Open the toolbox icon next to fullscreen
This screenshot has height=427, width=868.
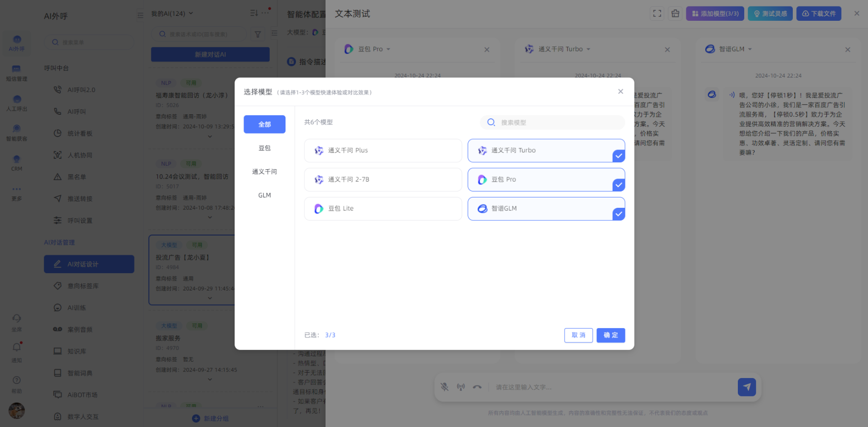coord(675,14)
